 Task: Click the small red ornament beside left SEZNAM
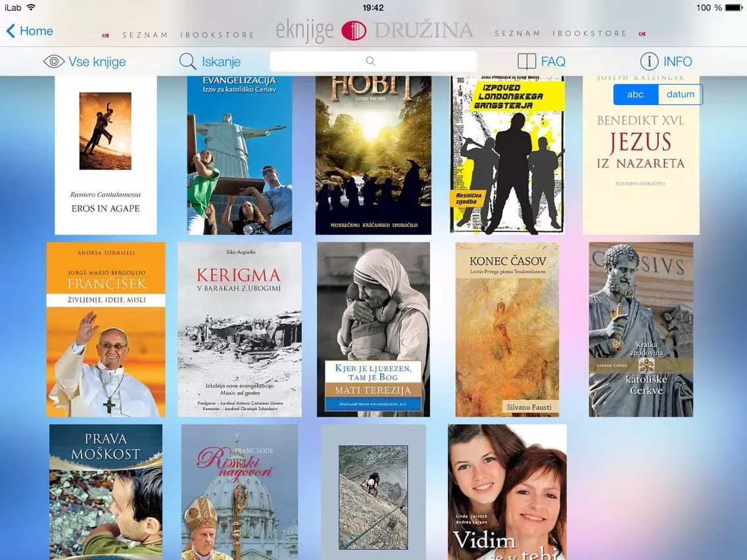pos(106,35)
